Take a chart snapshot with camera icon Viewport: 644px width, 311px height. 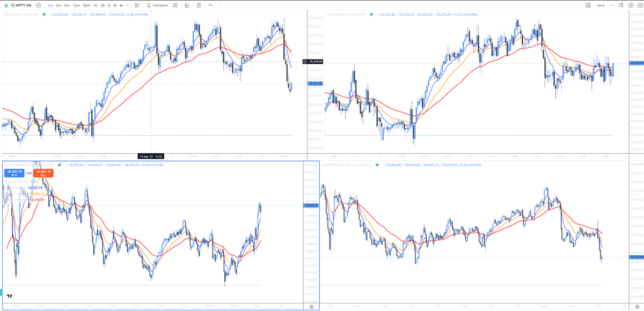(640, 5)
